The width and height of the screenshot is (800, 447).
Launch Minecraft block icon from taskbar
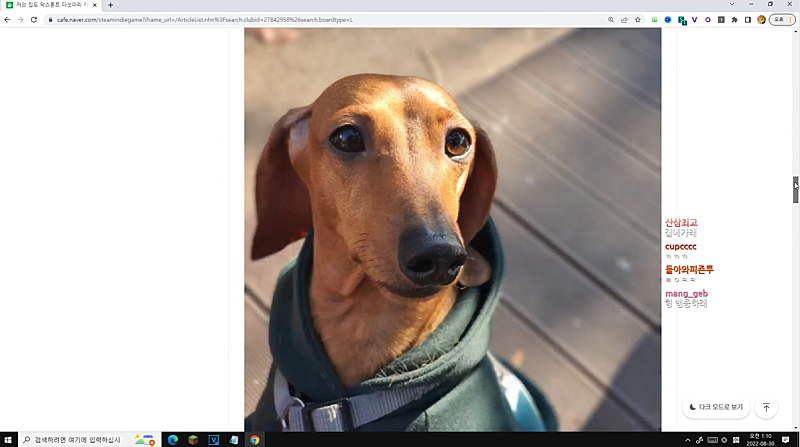point(193,440)
